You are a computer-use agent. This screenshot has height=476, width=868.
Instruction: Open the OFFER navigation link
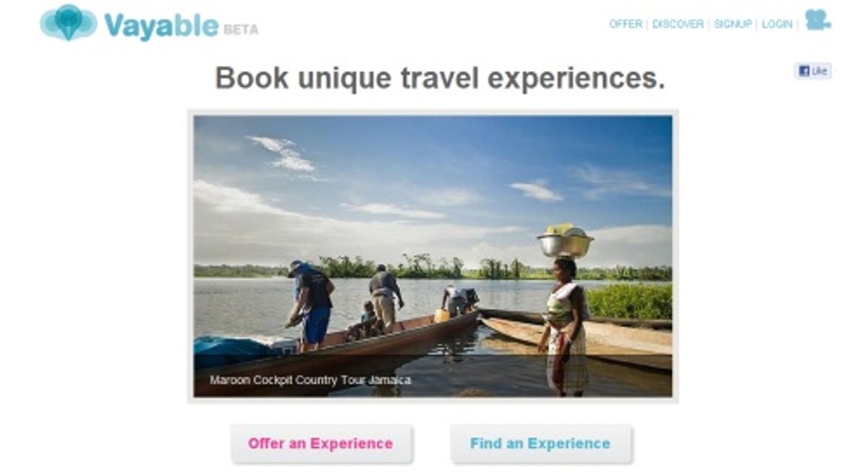(626, 24)
